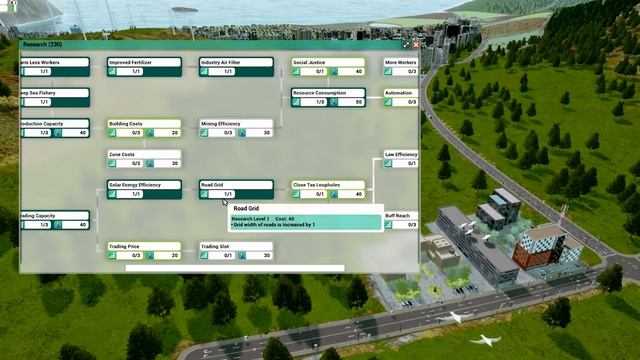Click the Industry Air Filter level icon
The height and width of the screenshot is (360, 640).
pyautogui.click(x=204, y=71)
